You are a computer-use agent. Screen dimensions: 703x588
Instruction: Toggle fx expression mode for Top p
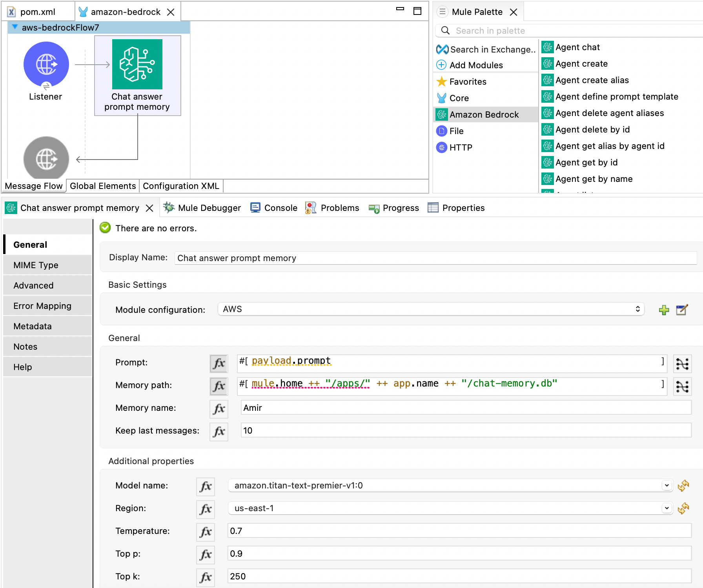pos(206,555)
